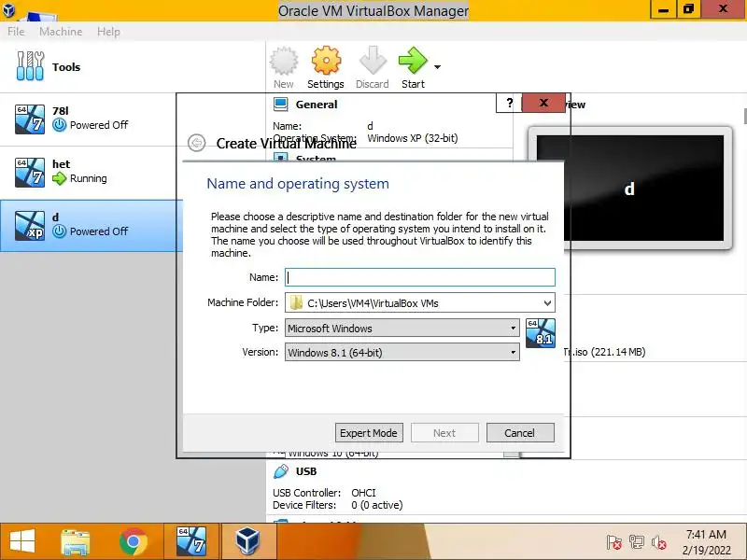The height and width of the screenshot is (560, 747).
Task: Expand the Machine Folder dropdown
Action: tap(547, 302)
